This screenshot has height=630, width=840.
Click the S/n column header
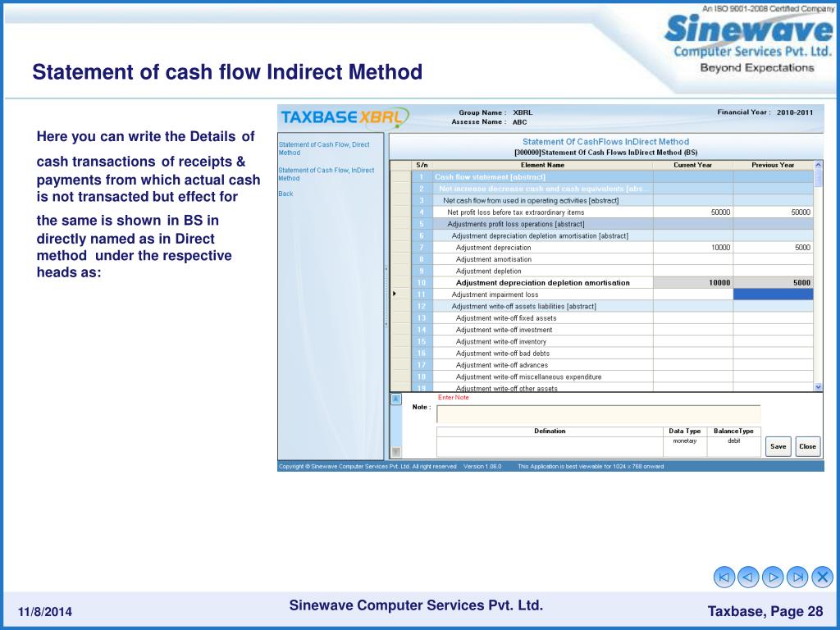(422, 165)
